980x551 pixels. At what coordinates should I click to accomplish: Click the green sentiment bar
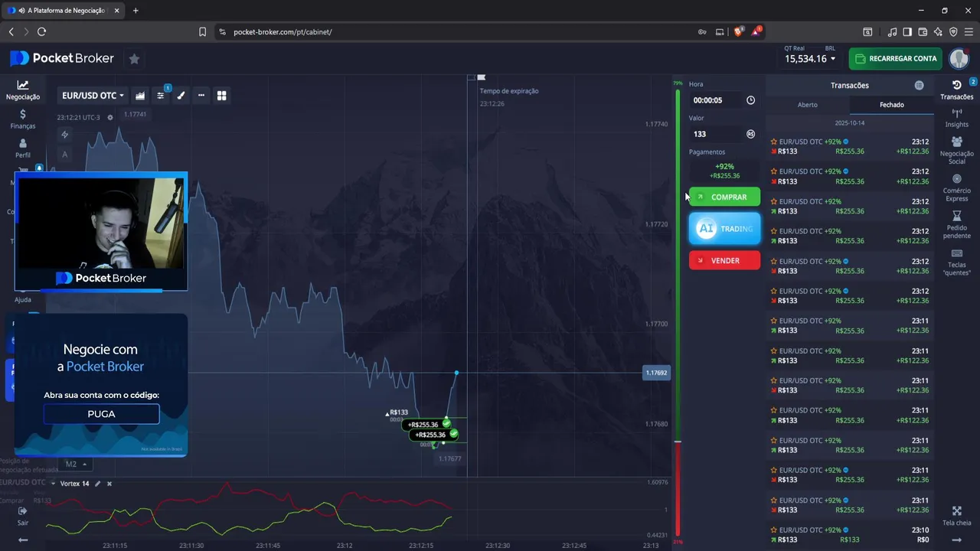coord(678,266)
